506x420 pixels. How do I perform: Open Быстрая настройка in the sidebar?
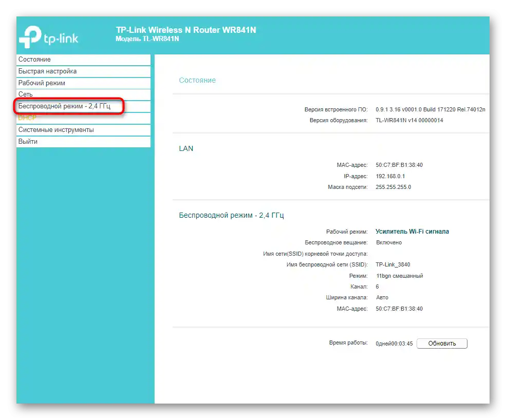click(83, 71)
